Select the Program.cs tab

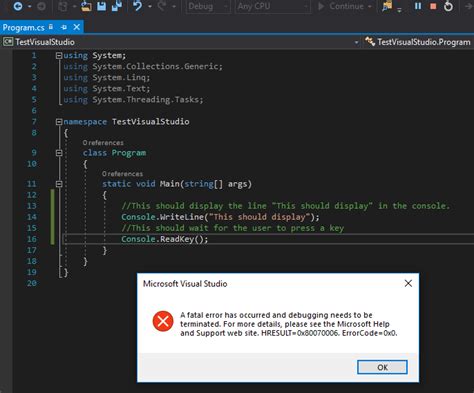[23, 27]
